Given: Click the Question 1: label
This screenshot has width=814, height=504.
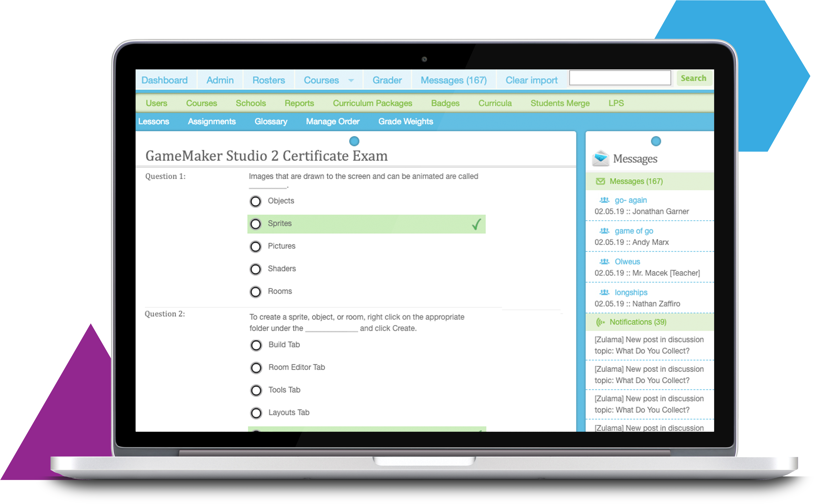Looking at the screenshot, I should 165,176.
